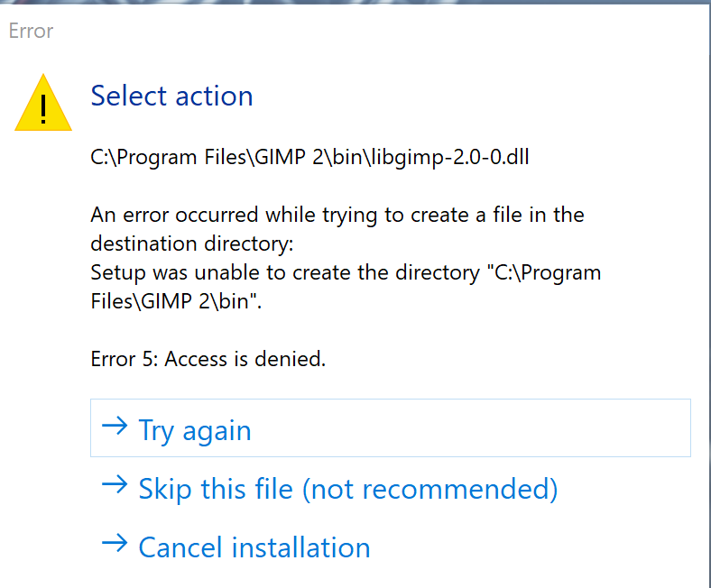This screenshot has height=588, width=711.
Task: Click the Error title bar text
Action: (31, 31)
